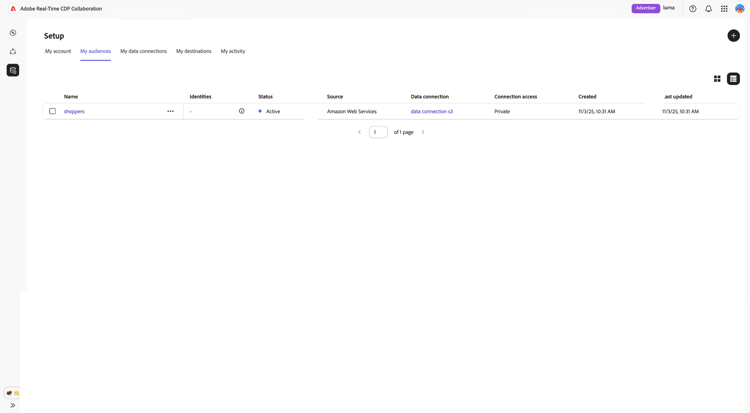This screenshot has height=413, width=750.
Task: Switch to table list view
Action: (x=733, y=79)
